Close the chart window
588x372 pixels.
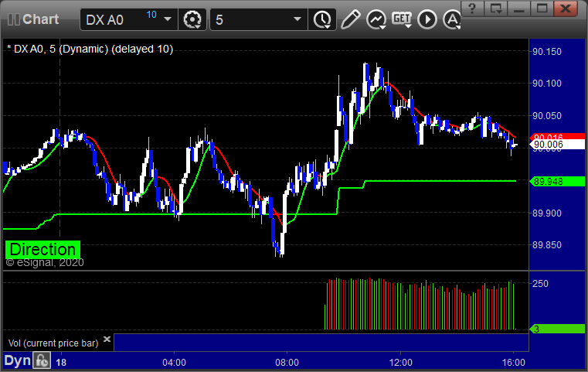[566, 9]
